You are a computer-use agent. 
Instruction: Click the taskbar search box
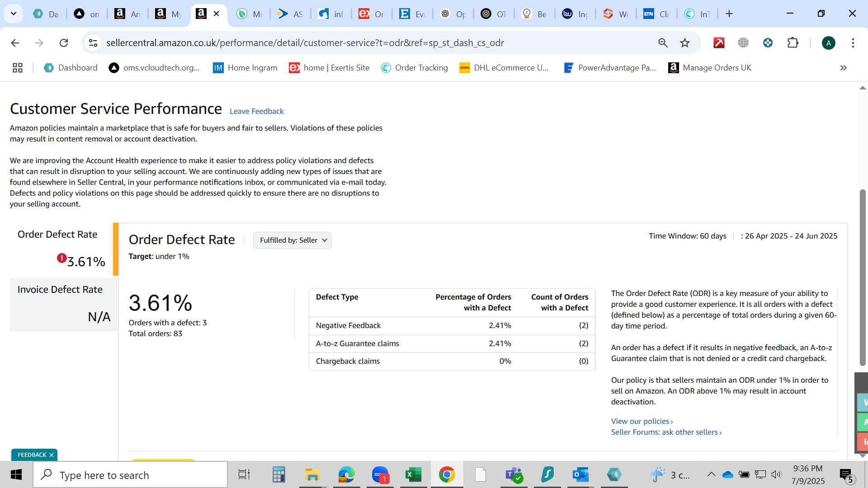click(x=130, y=475)
